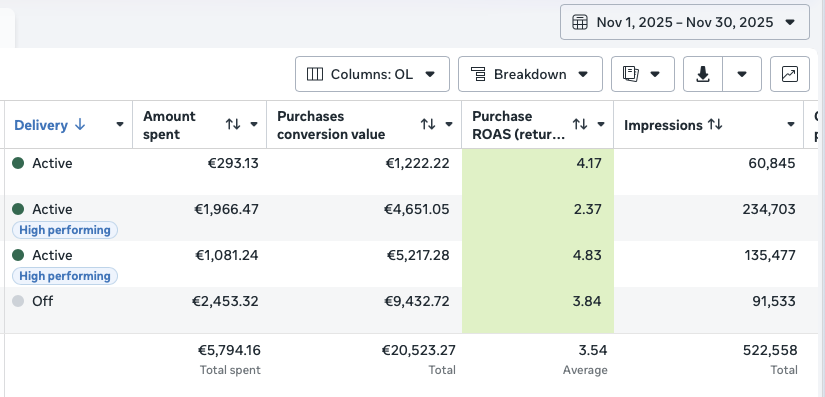Open Impressions column options caret
Screen dimensions: 825x397
[x=791, y=125]
